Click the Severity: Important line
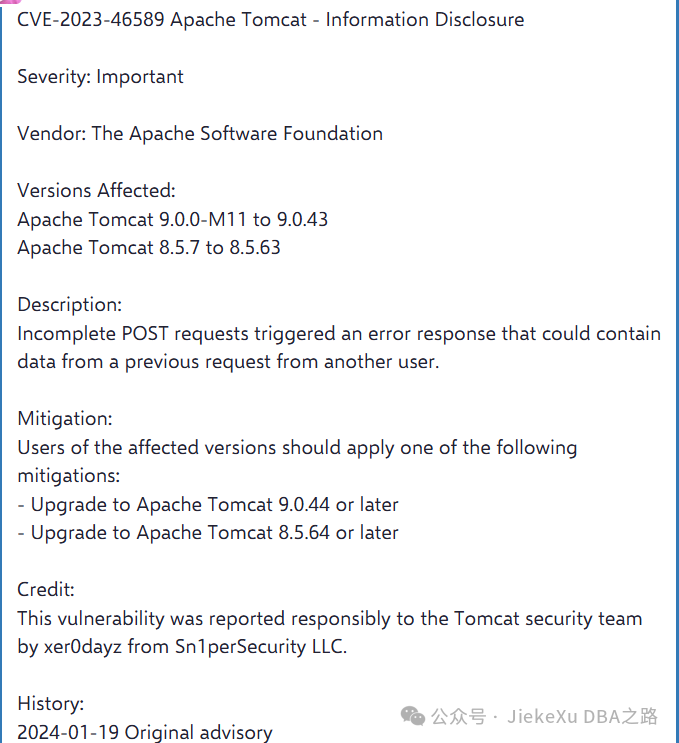Viewport: 679px width, 743px height. (x=100, y=77)
